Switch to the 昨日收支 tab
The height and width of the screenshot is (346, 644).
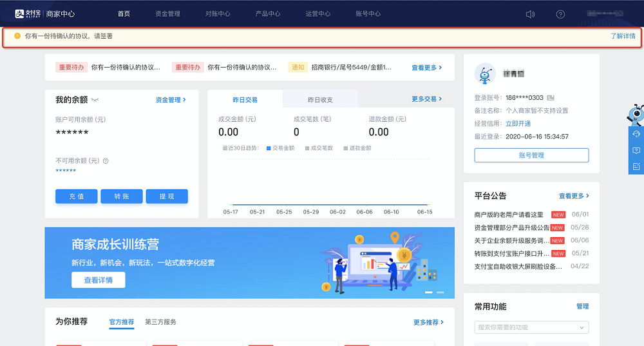(320, 99)
